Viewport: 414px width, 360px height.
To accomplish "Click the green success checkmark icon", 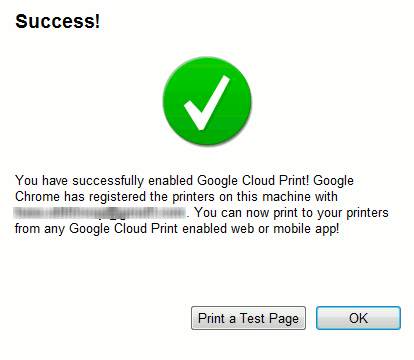I will pyautogui.click(x=207, y=102).
